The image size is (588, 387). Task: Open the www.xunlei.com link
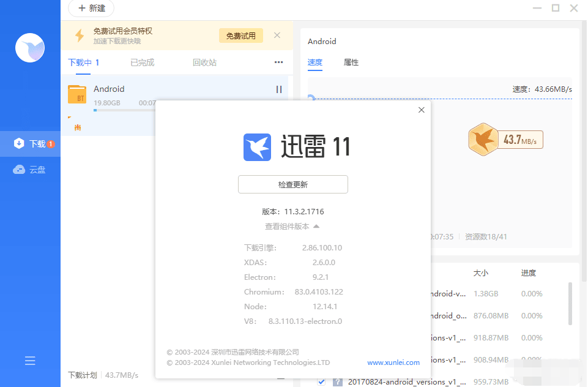[393, 363]
